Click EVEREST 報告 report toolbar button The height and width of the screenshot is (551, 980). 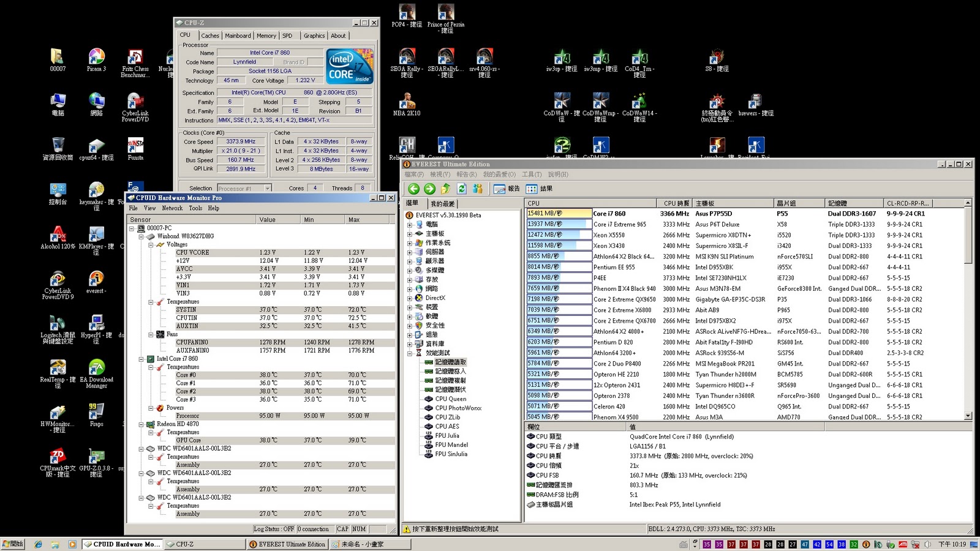point(507,189)
